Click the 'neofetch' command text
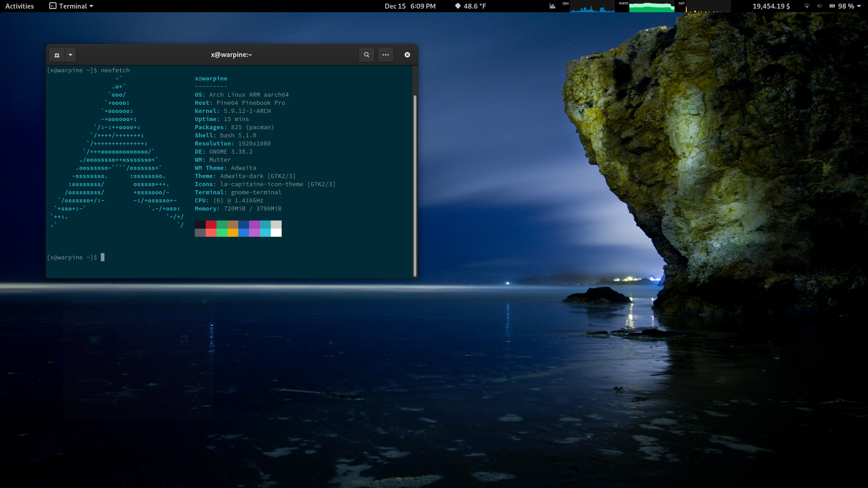The width and height of the screenshot is (868, 488). (115, 70)
